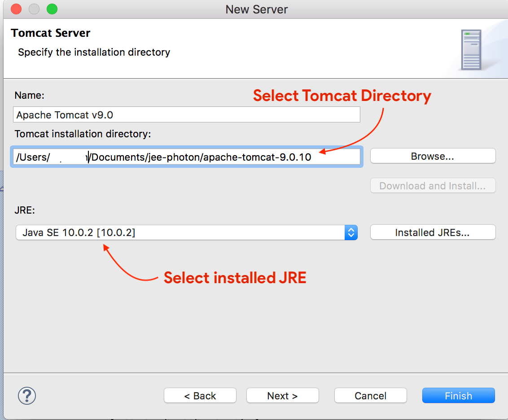The image size is (508, 420).
Task: Click the disabled Download and Install button
Action: coord(432,185)
